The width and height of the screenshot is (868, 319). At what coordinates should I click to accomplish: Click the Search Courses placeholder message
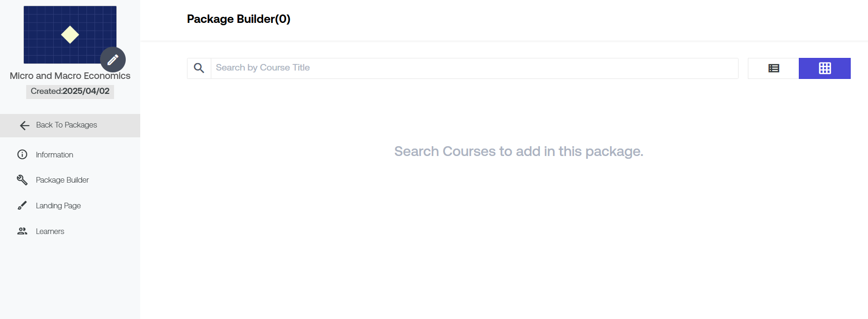point(518,151)
